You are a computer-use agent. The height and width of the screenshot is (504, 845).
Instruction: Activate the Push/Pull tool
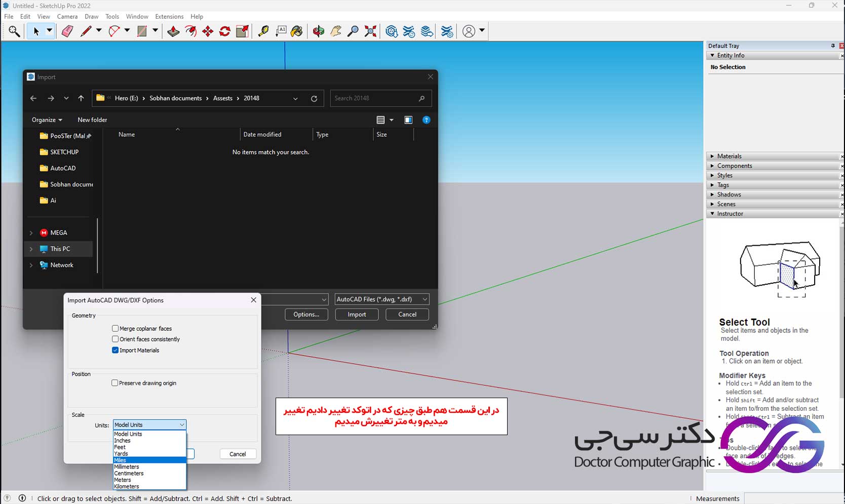coord(173,31)
